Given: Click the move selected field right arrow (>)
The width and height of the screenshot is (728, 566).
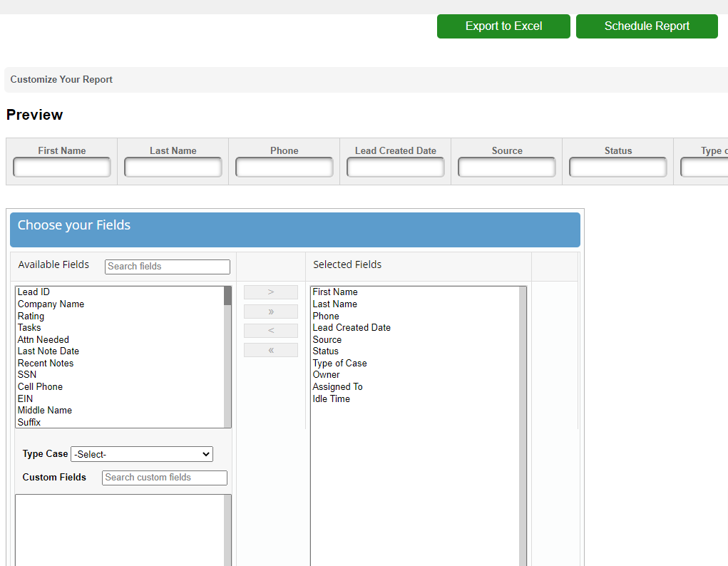Looking at the screenshot, I should coord(270,292).
